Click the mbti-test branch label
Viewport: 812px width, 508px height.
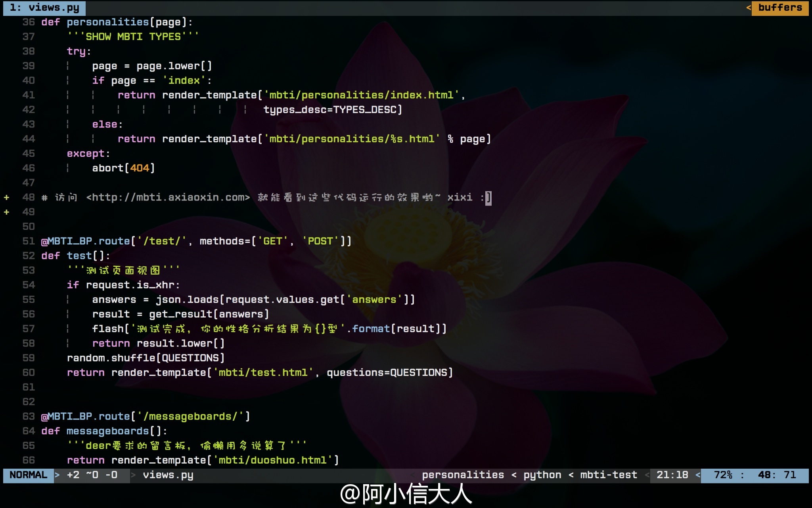[609, 475]
